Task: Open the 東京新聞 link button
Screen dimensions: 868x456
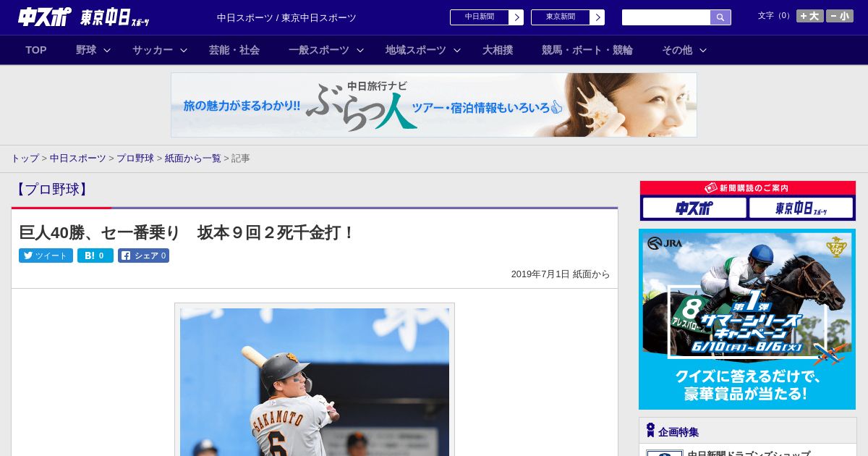Action: (x=561, y=17)
